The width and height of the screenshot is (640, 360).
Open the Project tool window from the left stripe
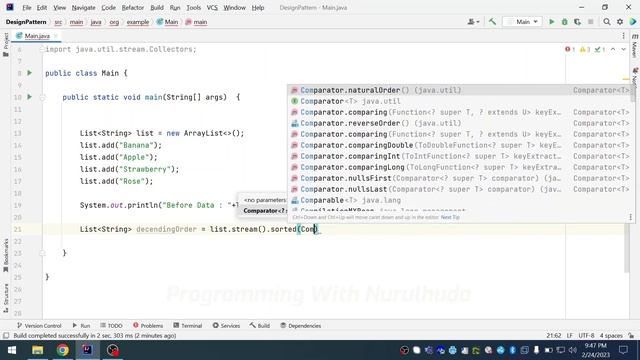point(6,44)
